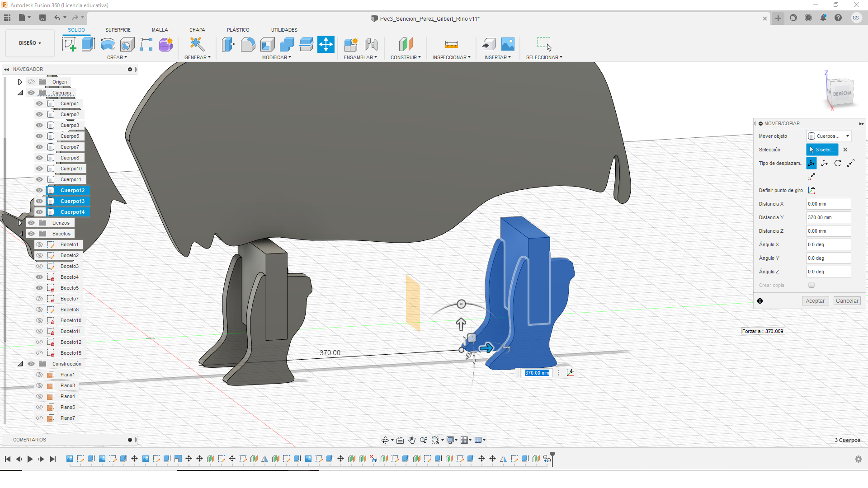The image size is (868, 488).
Task: Open the DISEÑO workspace dropdown
Action: pyautogui.click(x=30, y=43)
